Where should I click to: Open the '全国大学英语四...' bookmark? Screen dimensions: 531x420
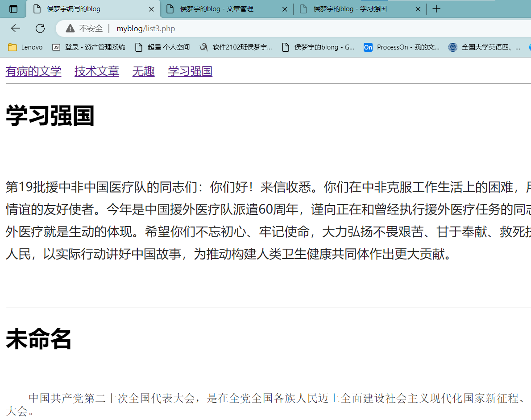coord(485,47)
